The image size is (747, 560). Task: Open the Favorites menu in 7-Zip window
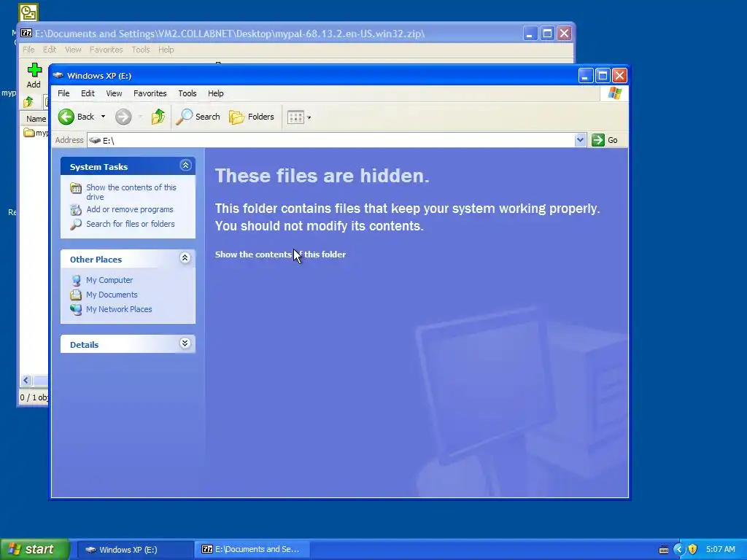pos(107,50)
